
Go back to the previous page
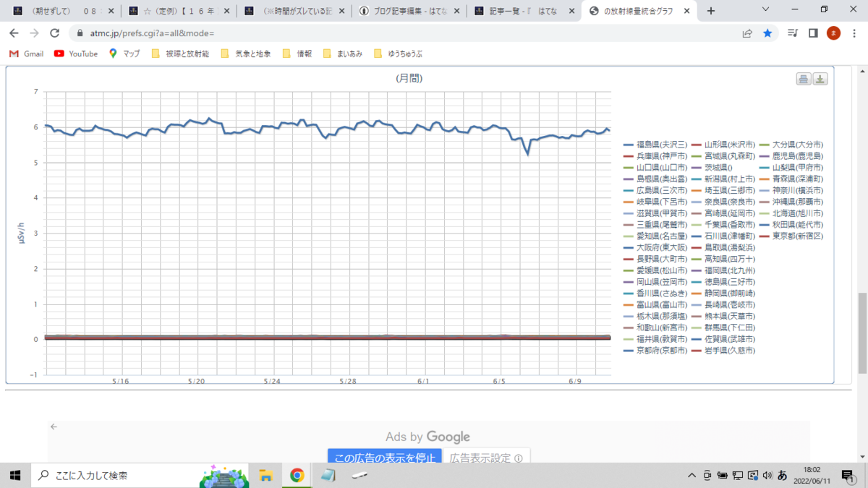pos(13,33)
